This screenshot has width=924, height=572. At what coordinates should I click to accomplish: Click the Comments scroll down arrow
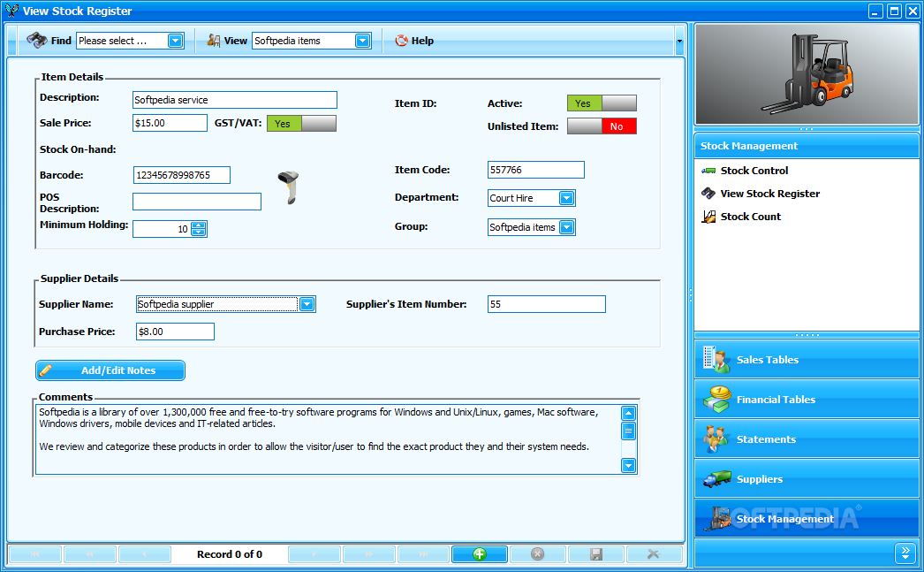click(628, 466)
